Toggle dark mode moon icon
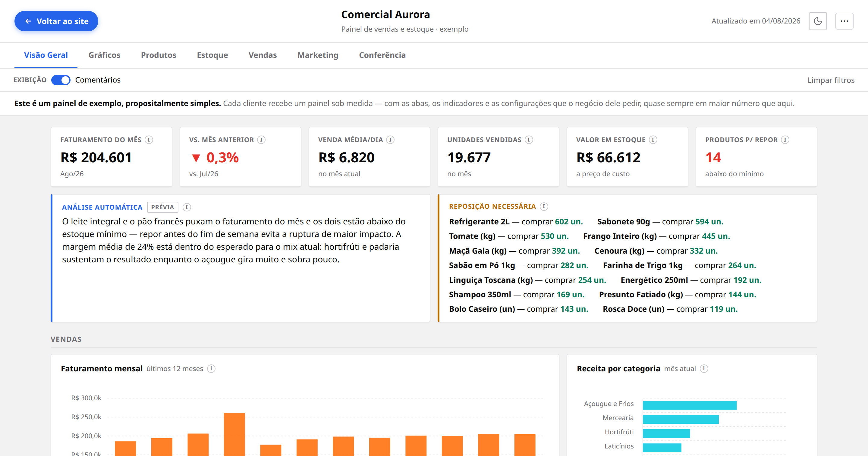The image size is (868, 456). click(817, 21)
